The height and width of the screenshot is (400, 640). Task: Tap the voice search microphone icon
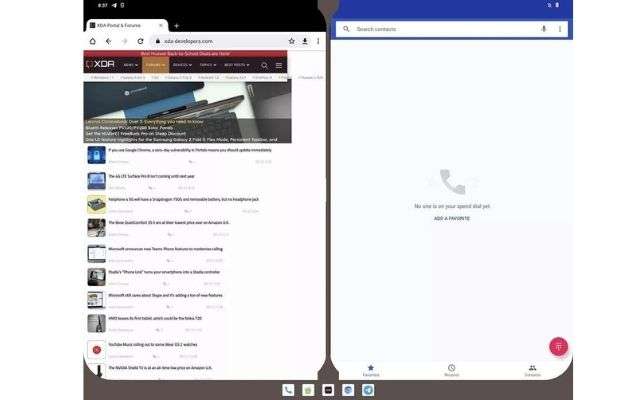pyautogui.click(x=544, y=29)
